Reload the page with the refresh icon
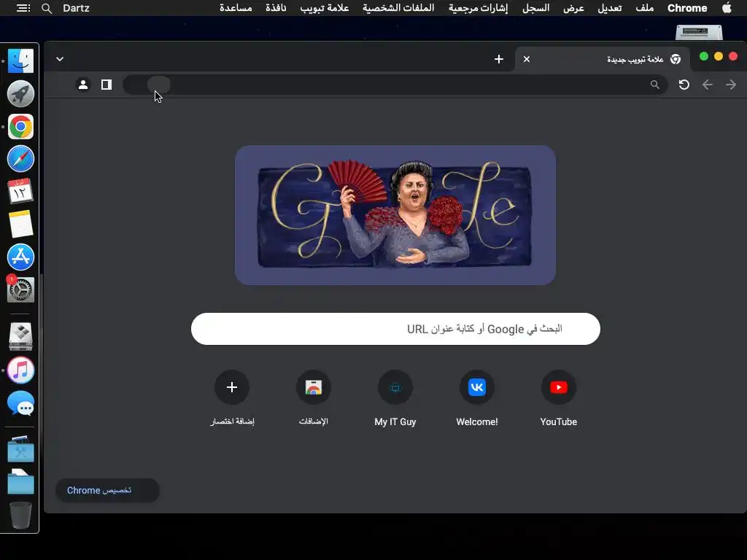The width and height of the screenshot is (747, 560). pyautogui.click(x=684, y=85)
